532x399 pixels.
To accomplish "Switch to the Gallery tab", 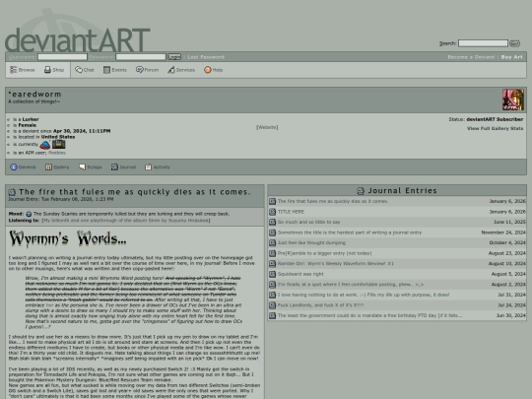I will coord(57,166).
